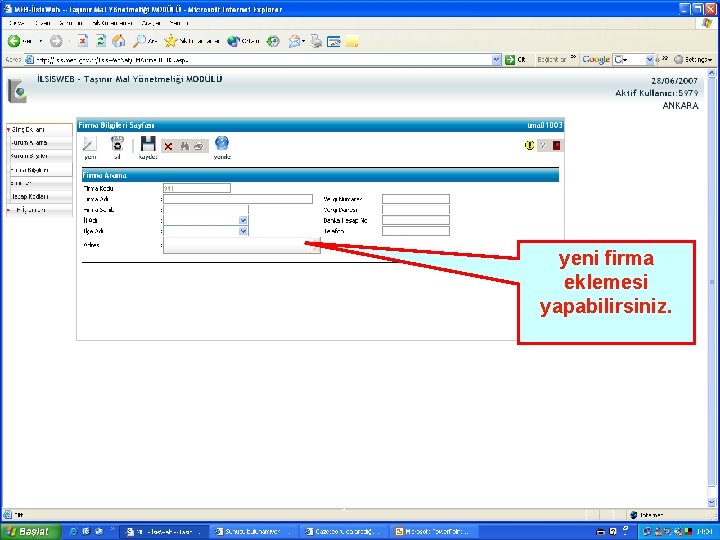Click the 'sil' delete trash icon
720x540 pixels.
click(118, 144)
